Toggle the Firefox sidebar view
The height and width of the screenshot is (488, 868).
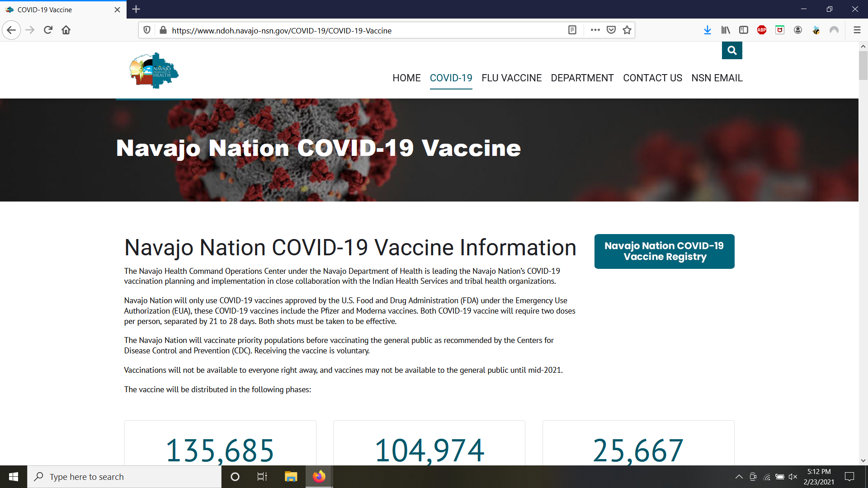744,30
